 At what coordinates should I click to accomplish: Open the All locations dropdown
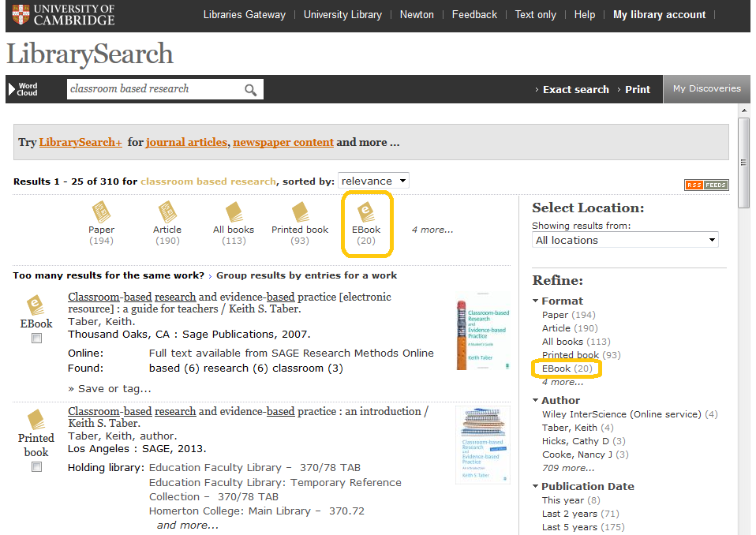pos(625,240)
